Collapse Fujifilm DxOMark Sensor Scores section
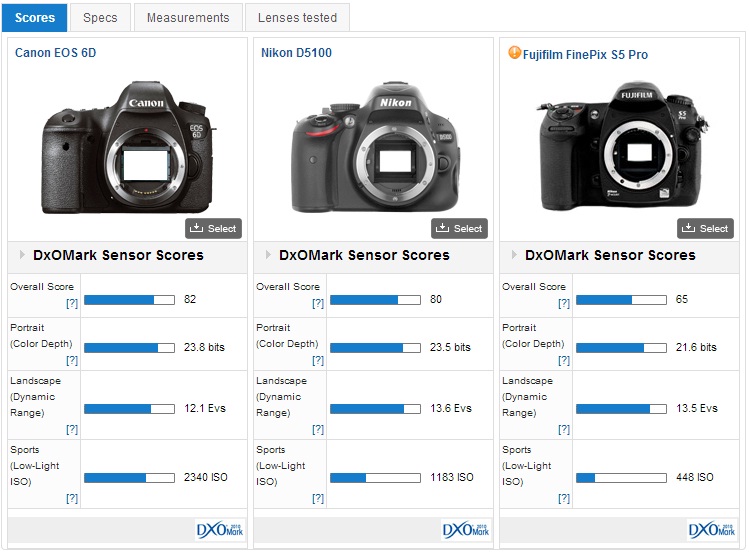 [514, 255]
